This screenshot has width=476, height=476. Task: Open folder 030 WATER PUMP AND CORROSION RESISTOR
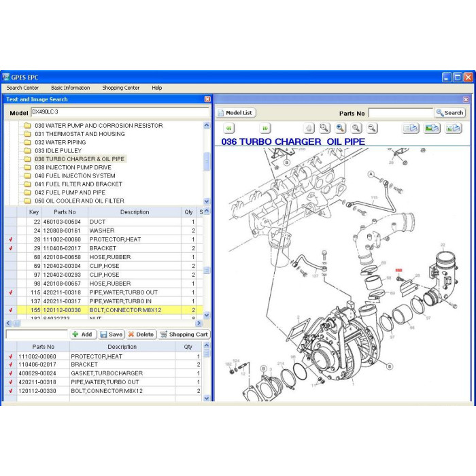coord(99,126)
